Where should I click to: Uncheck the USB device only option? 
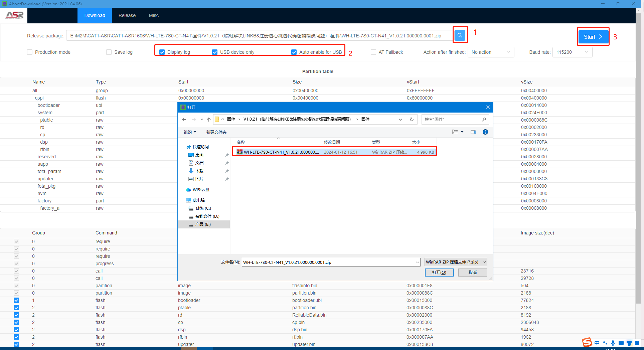tap(215, 52)
